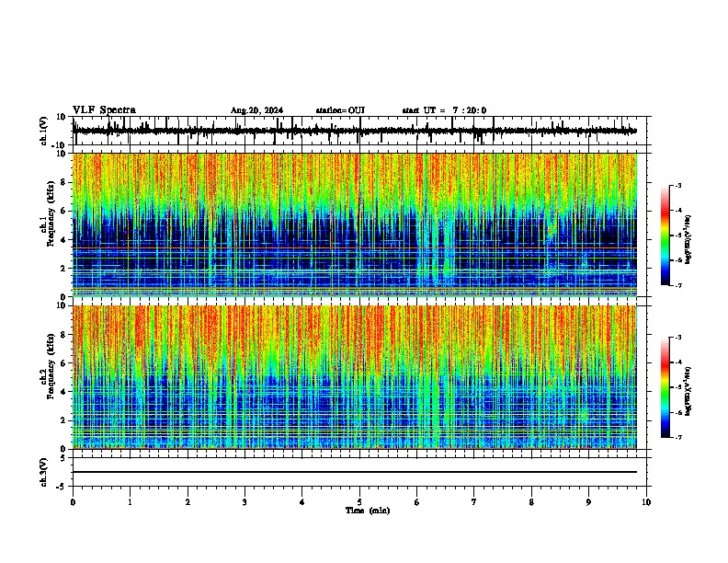
Task: Click the "ch.1(V)" waveform axis label
Action: coord(44,131)
